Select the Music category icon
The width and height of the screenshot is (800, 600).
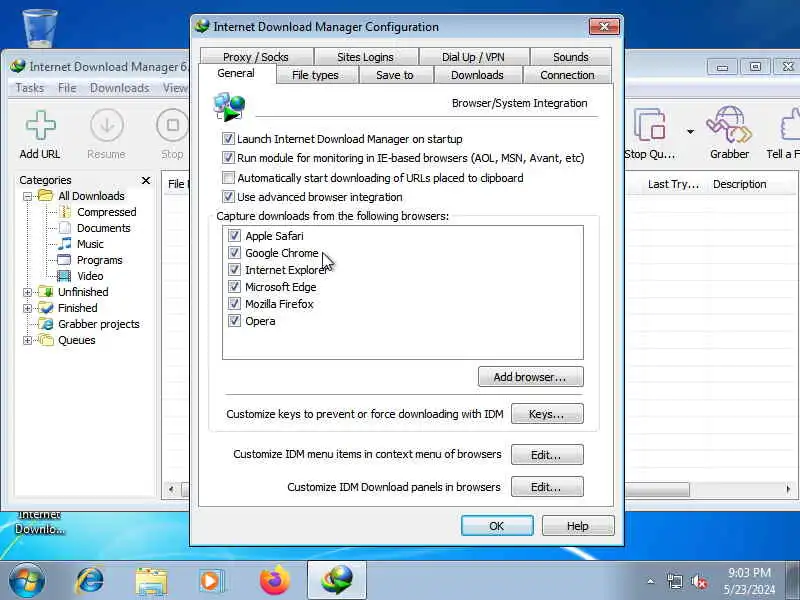click(65, 243)
